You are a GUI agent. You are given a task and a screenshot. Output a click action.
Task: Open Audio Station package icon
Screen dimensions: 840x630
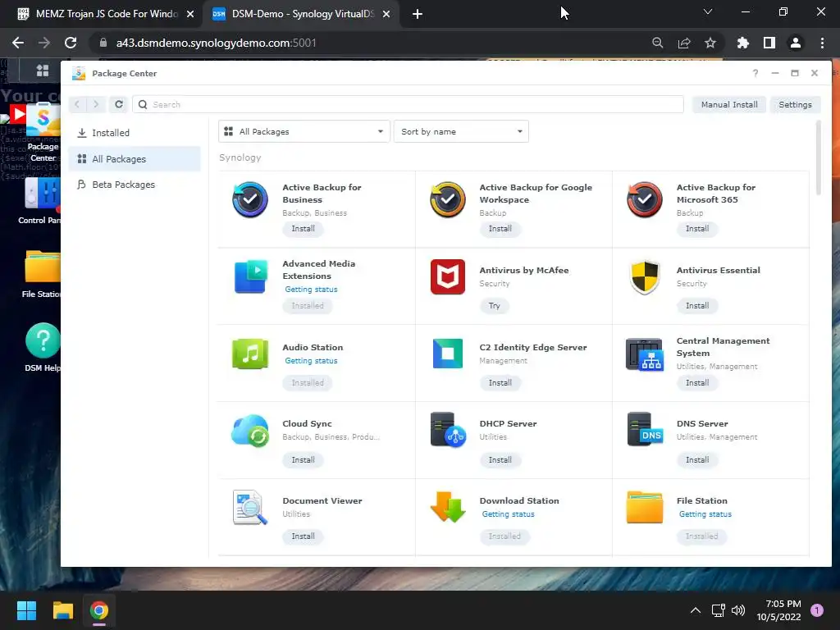coord(250,354)
